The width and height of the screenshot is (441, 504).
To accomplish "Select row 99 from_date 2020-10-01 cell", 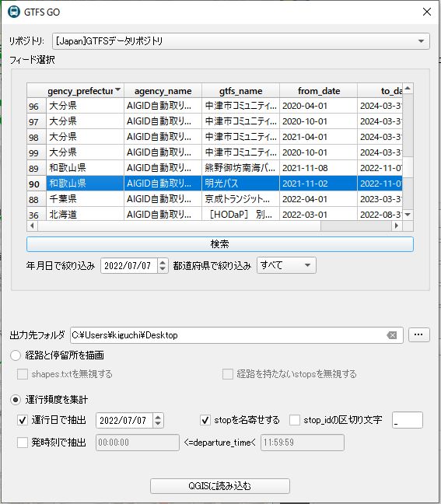I will click(319, 152).
